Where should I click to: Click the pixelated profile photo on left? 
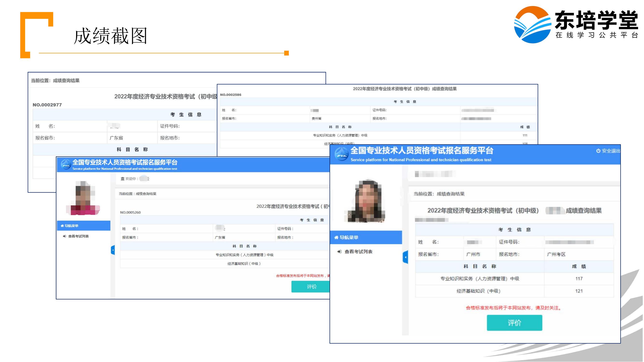pyautogui.click(x=84, y=198)
